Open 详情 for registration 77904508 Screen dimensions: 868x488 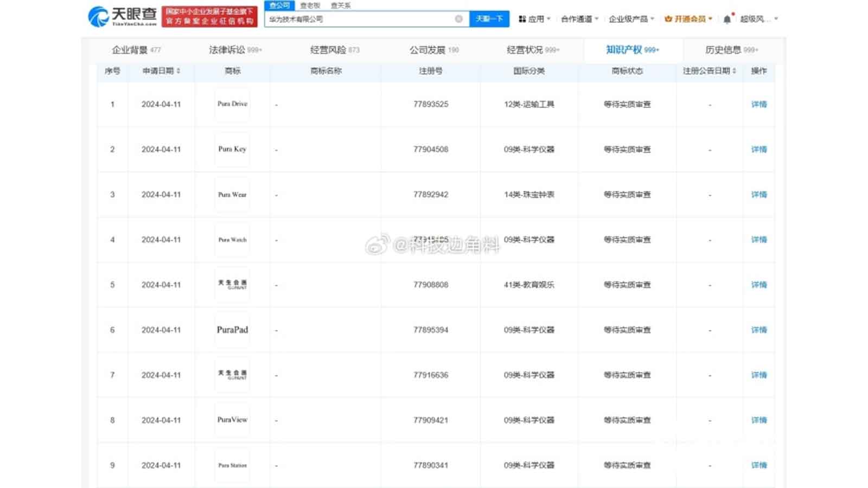click(x=759, y=149)
